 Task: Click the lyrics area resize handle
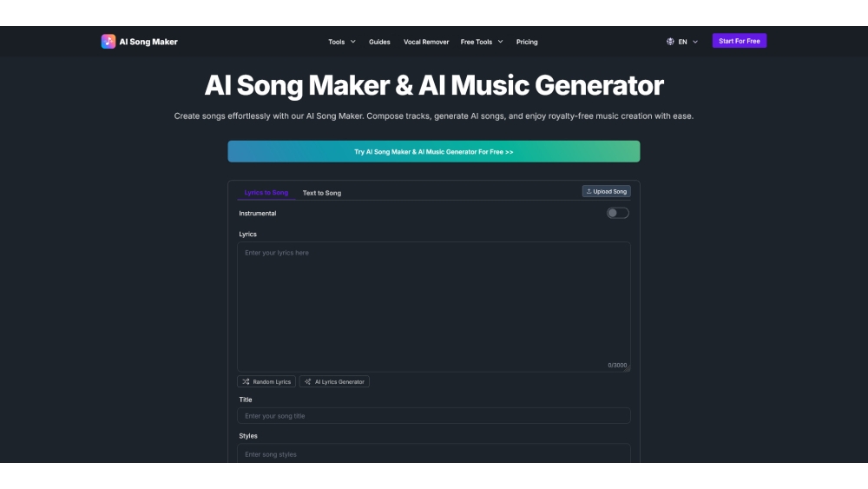628,368
